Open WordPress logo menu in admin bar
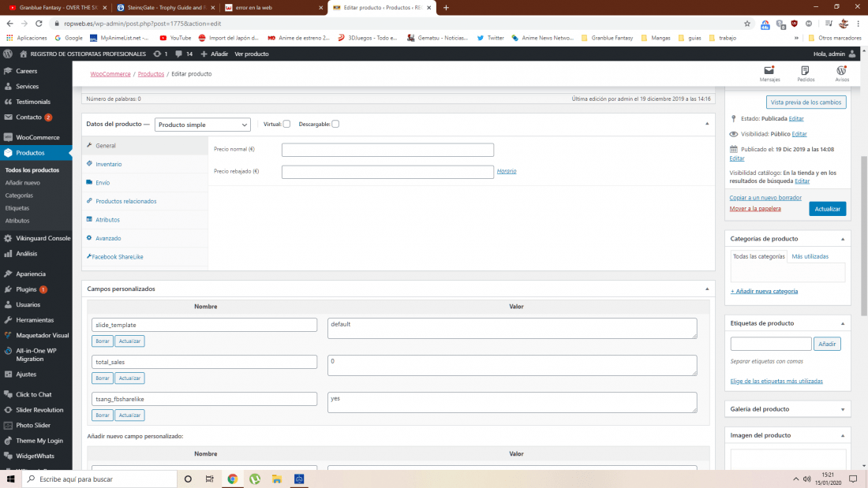868x488 pixels. click(x=8, y=54)
